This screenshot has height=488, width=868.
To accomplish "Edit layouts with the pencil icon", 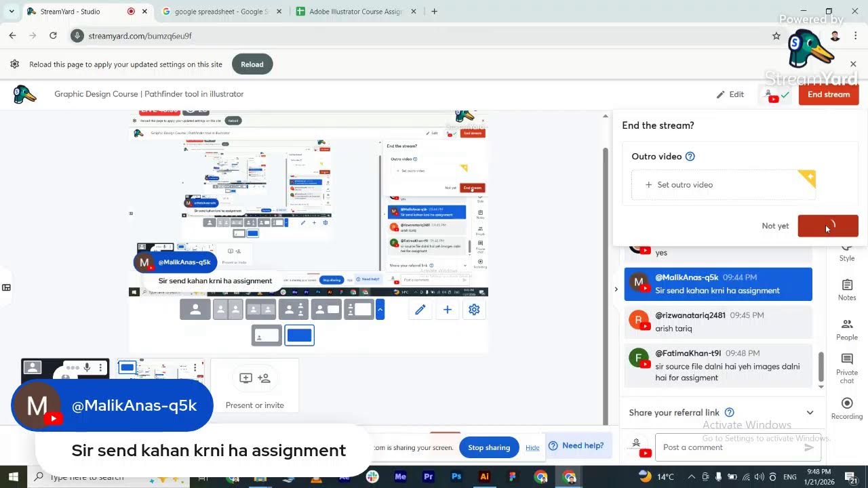I will click(420, 310).
